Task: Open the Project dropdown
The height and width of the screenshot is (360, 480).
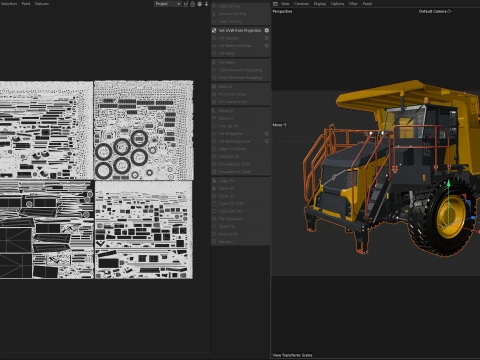Action: (167, 4)
